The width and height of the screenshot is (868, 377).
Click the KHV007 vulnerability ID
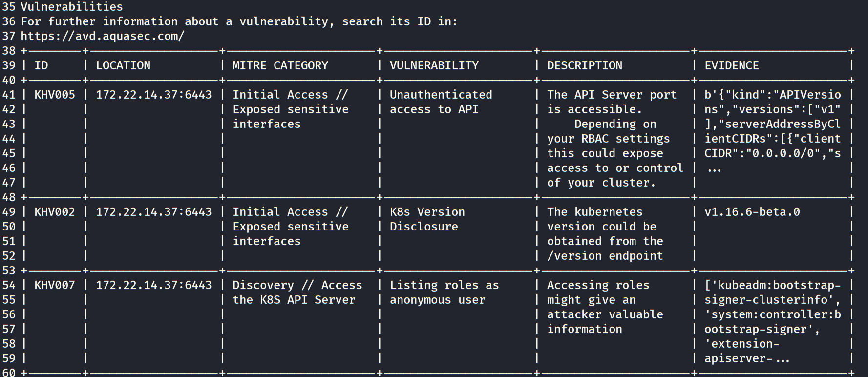[x=55, y=285]
